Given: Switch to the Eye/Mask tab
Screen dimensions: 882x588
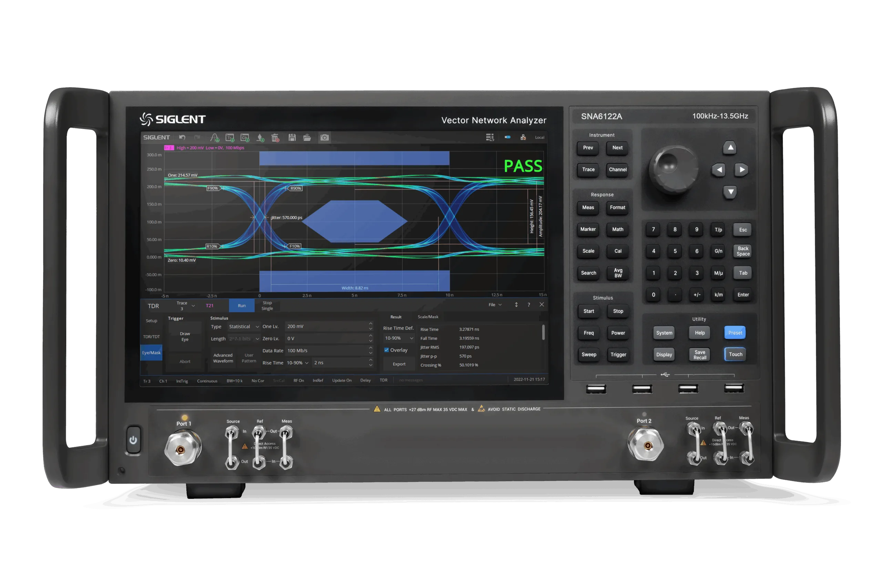Looking at the screenshot, I should point(151,353).
